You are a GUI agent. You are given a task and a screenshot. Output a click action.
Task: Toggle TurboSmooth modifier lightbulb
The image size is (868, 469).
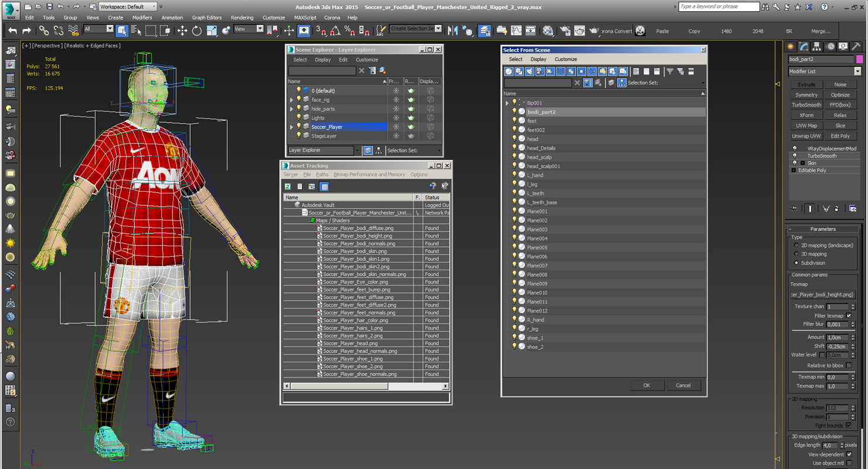[x=795, y=156]
